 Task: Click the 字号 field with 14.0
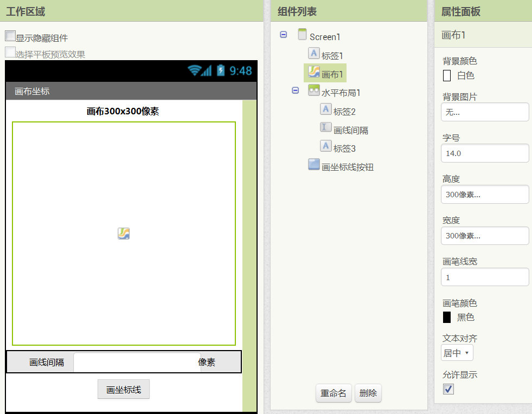(485, 153)
